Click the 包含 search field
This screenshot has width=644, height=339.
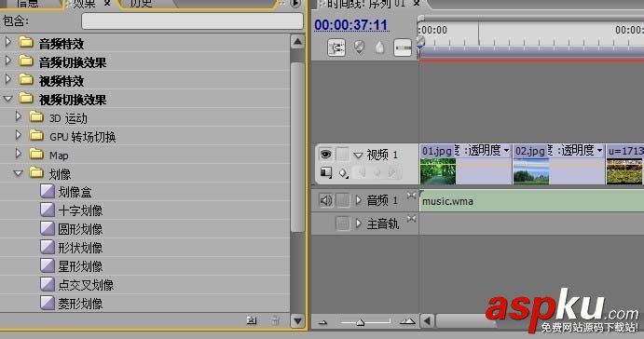pyautogui.click(x=192, y=20)
